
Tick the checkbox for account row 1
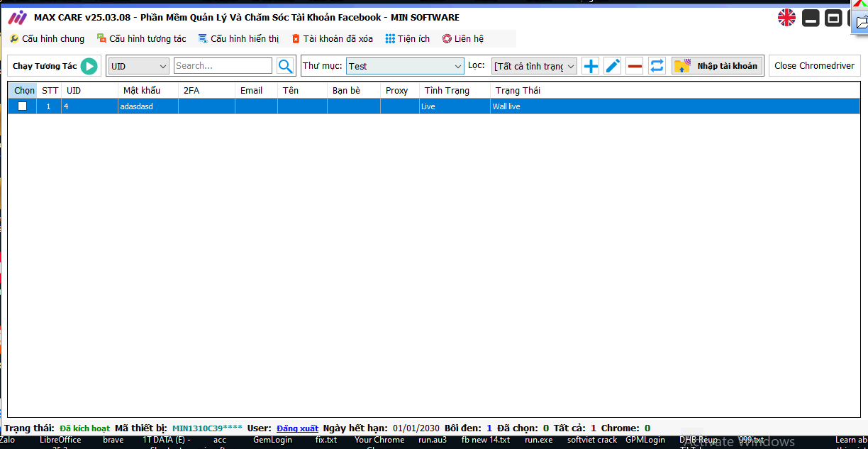click(x=23, y=106)
